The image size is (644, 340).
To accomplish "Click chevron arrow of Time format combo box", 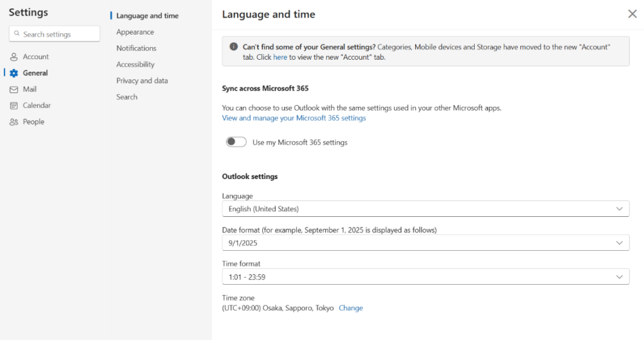I will [619, 277].
